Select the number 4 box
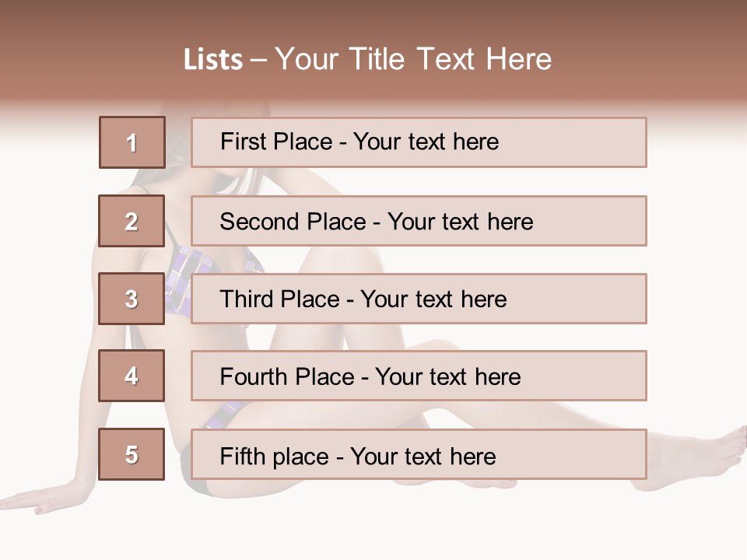Viewport: 747px width, 560px height. 132,376
